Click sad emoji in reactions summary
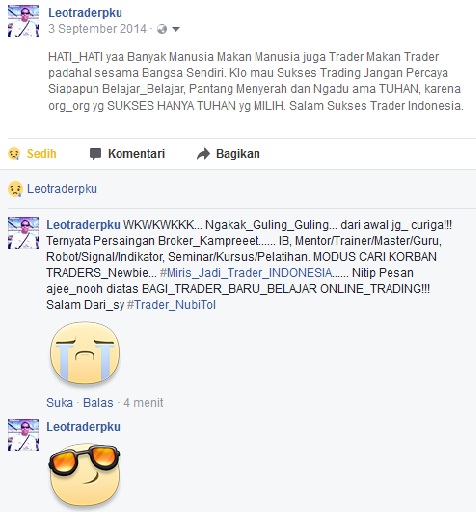 click(x=15, y=189)
